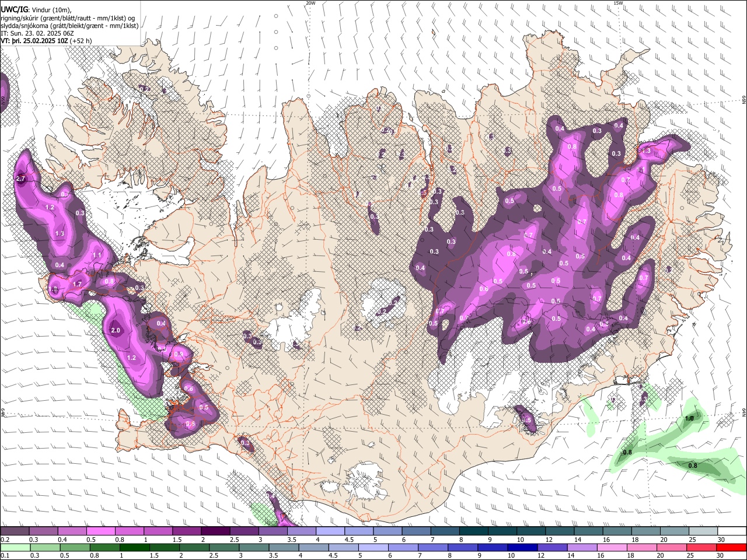This screenshot has width=747, height=560.
Task: Pick the bright red 30 swatch in the lower legend row
Action: click(732, 547)
